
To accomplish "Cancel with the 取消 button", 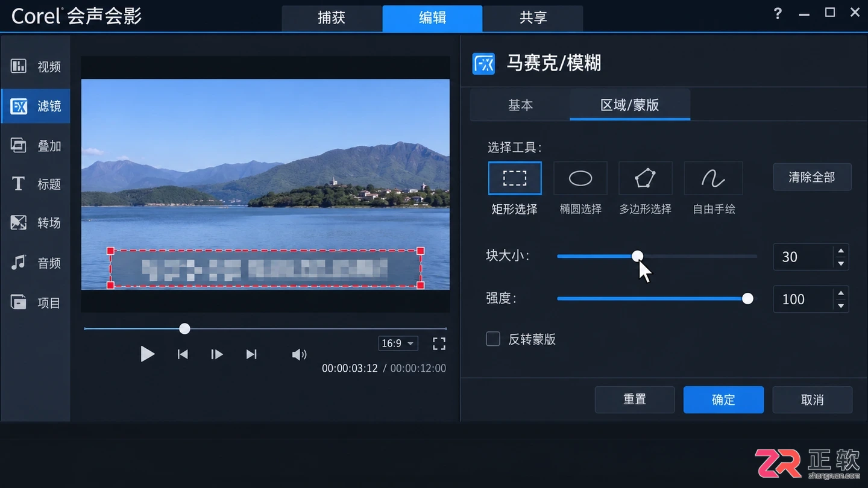I will pos(813,399).
